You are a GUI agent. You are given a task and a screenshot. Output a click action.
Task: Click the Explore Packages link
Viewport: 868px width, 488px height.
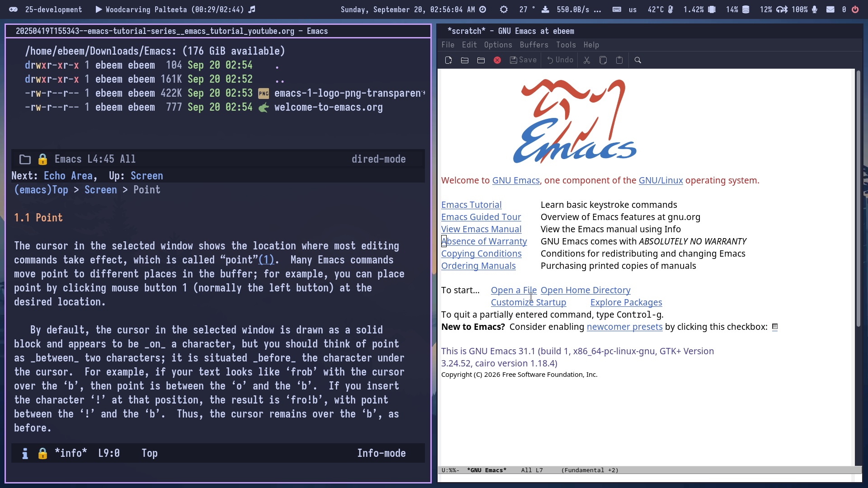(x=626, y=302)
